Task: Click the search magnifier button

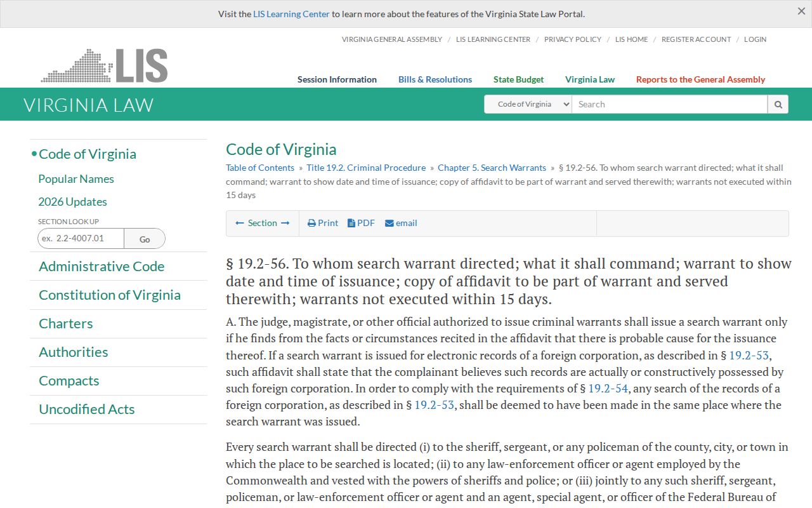Action: tap(778, 104)
